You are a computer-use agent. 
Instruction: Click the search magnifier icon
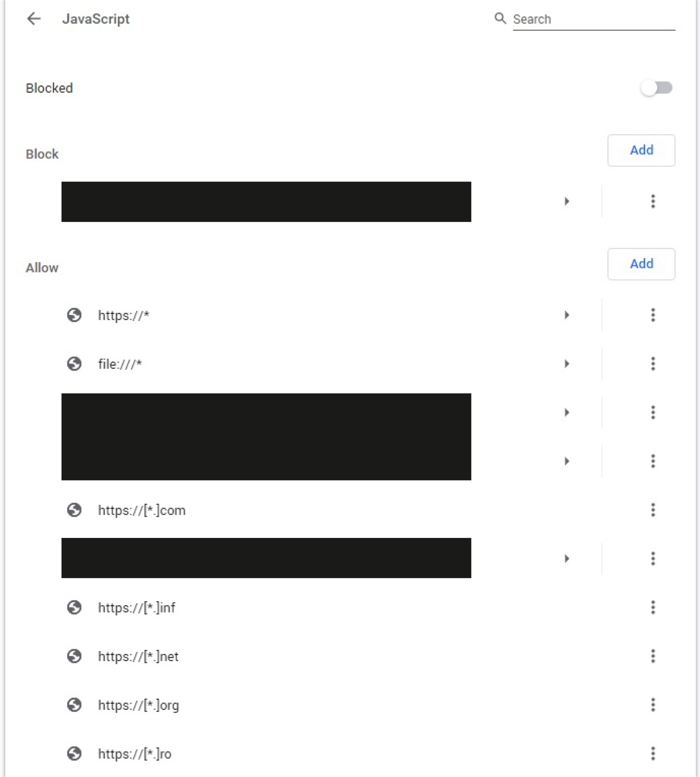click(x=500, y=19)
